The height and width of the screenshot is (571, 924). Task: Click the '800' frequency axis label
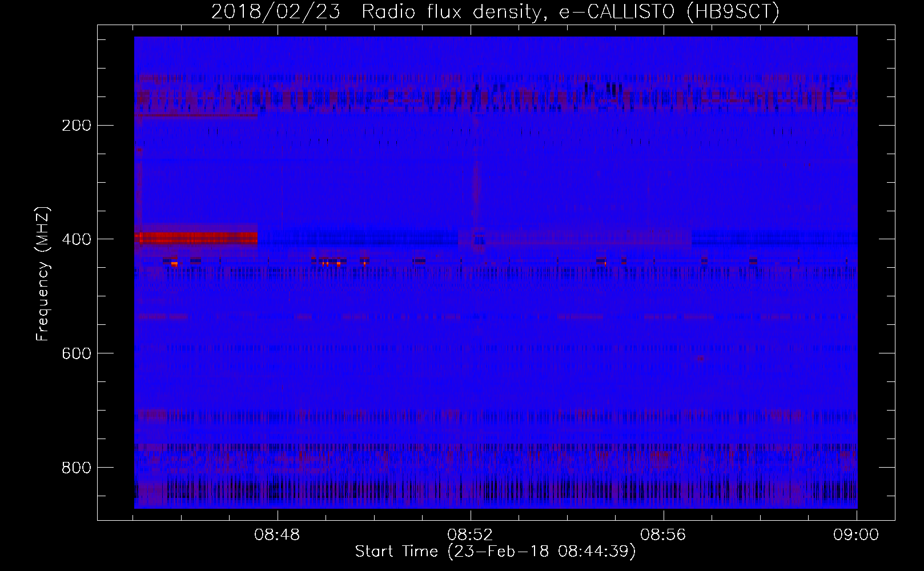coord(77,468)
